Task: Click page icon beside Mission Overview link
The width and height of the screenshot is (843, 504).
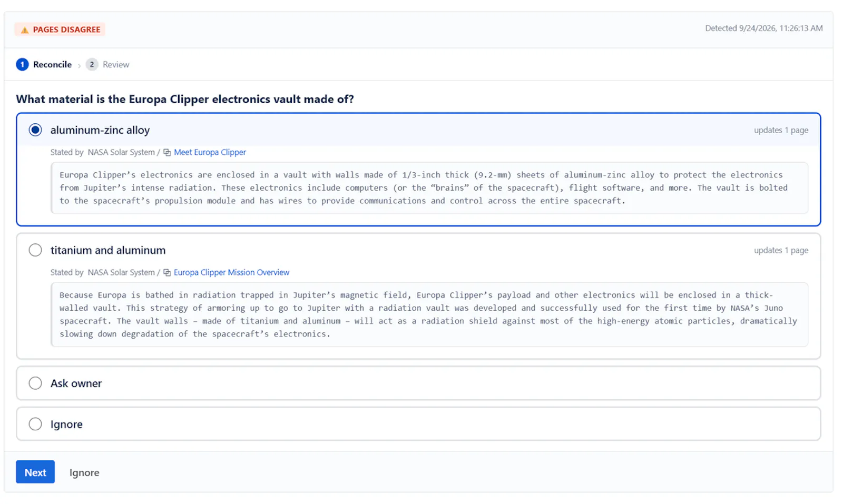Action: (x=167, y=273)
